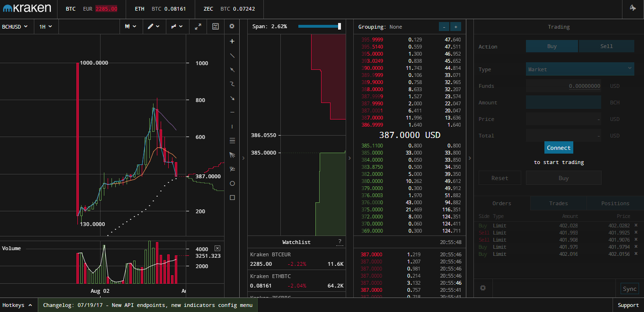Select the Fibonacci retracement lines tool
644x312 pixels.
tap(232, 140)
